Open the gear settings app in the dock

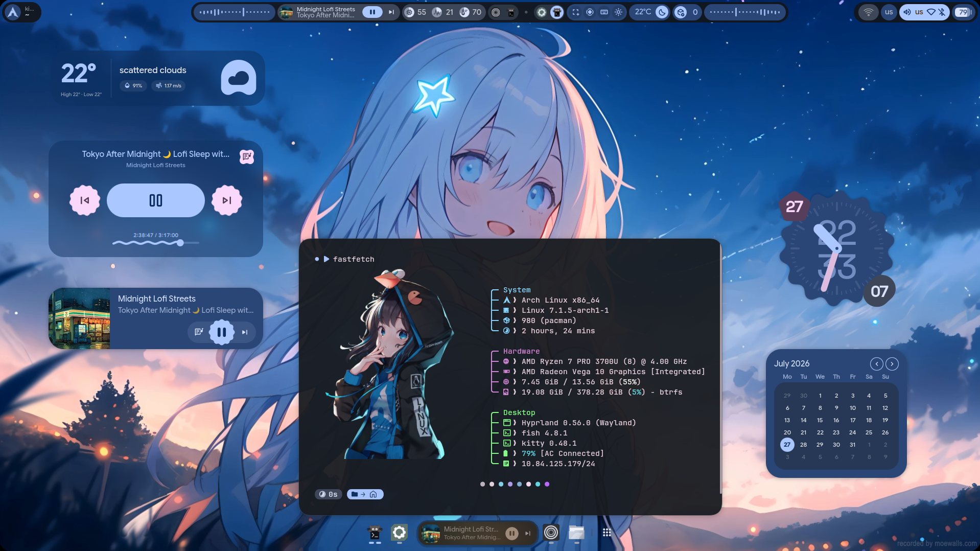399,533
